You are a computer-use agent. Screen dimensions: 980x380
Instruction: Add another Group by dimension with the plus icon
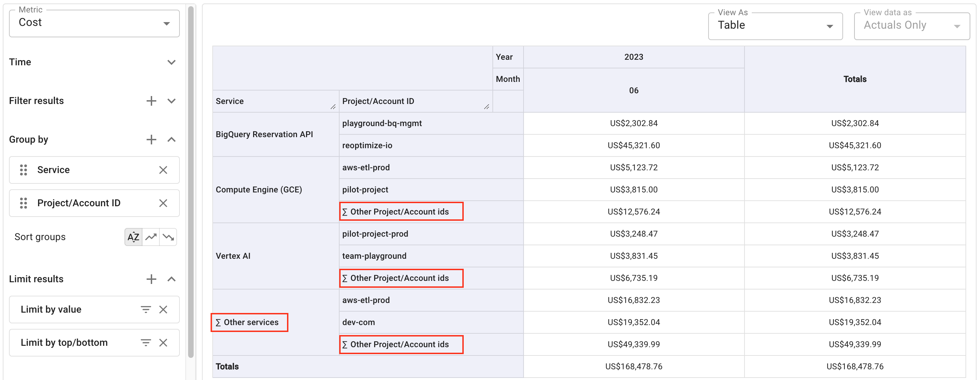[151, 140]
